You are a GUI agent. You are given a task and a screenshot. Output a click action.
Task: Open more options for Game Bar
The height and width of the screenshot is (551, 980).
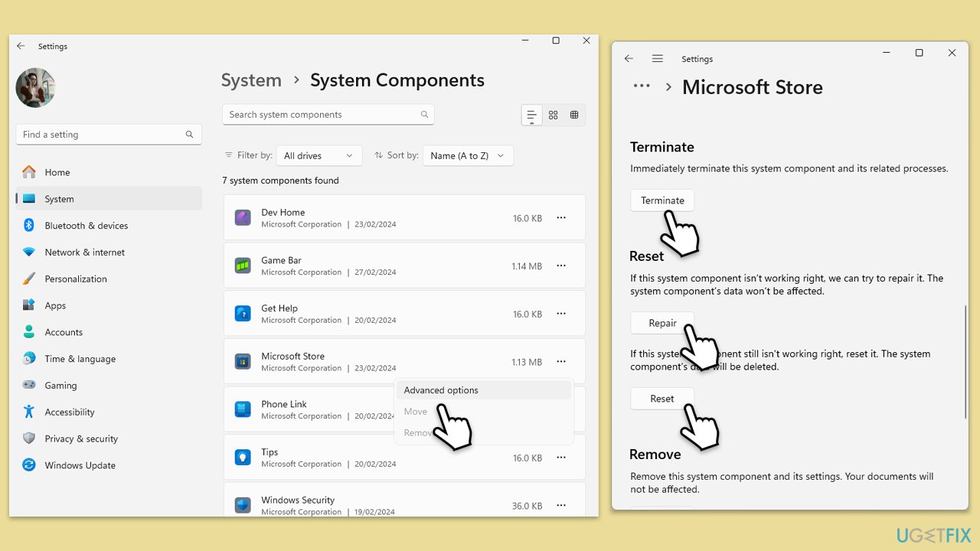[x=561, y=266]
